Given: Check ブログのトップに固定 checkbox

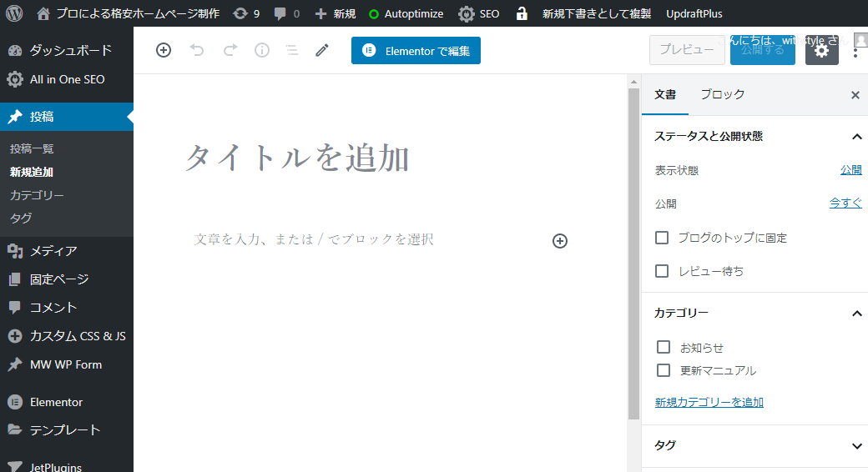Looking at the screenshot, I should (662, 238).
